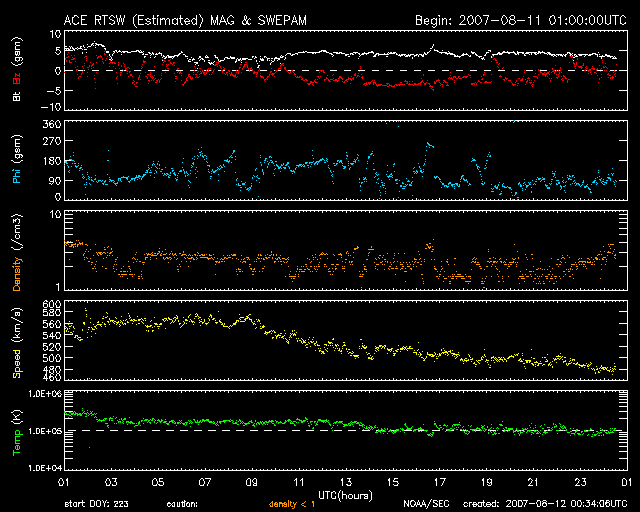Select the 'Temp (K)' axis label
The height and width of the screenshot is (512, 640).
17,432
